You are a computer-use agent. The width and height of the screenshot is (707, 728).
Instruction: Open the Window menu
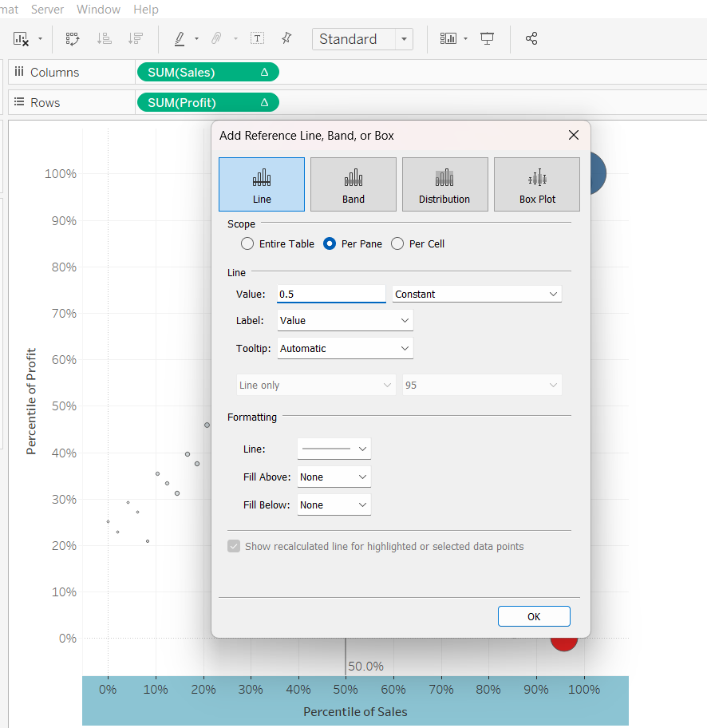(x=98, y=10)
